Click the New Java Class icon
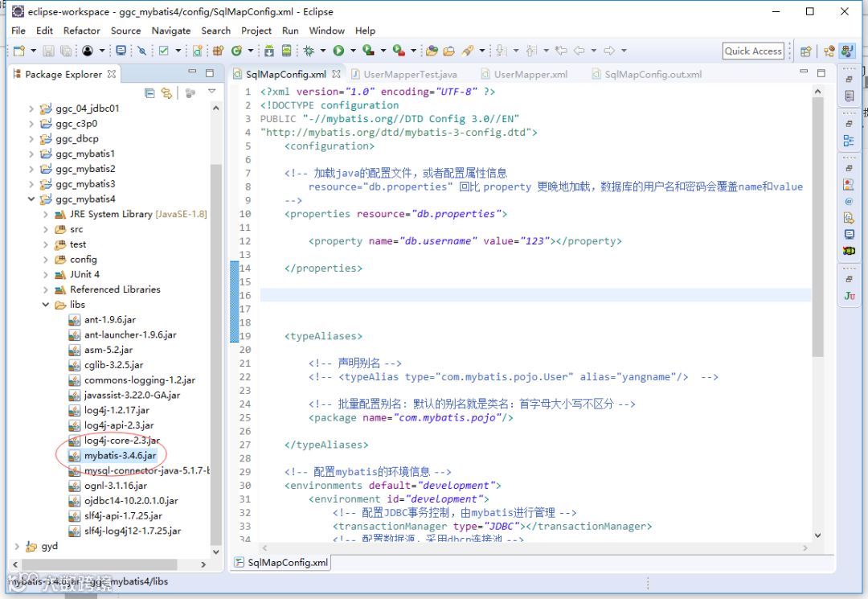Screen dimensions: 868x599 click(238, 51)
